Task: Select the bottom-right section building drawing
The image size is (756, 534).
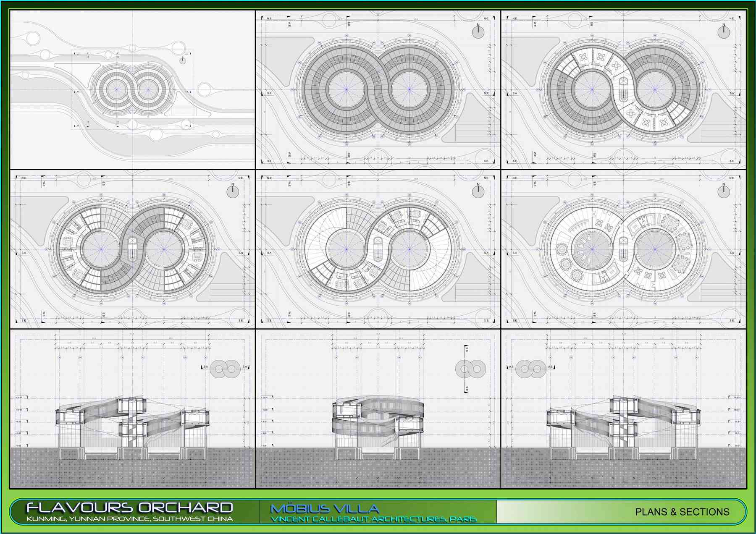Action: pyautogui.click(x=623, y=422)
